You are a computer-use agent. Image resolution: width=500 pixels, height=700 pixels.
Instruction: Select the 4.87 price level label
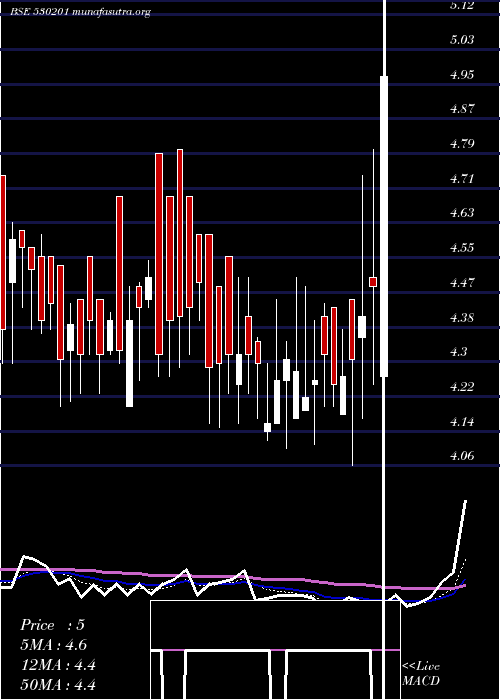point(462,108)
